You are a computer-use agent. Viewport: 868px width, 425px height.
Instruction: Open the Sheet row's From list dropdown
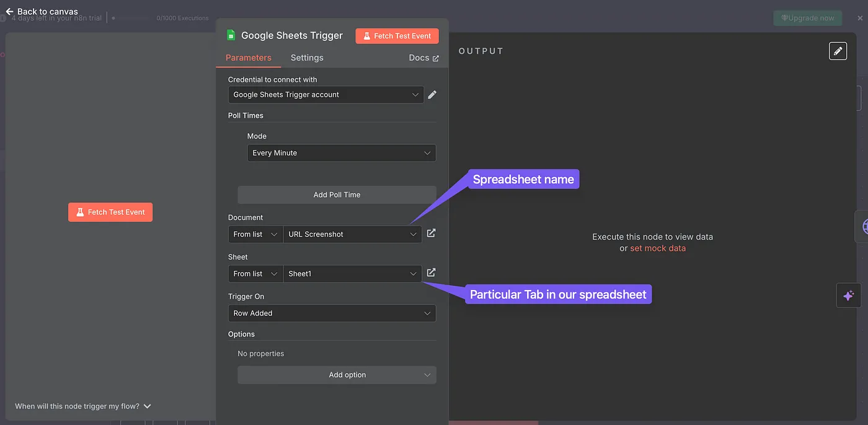255,274
